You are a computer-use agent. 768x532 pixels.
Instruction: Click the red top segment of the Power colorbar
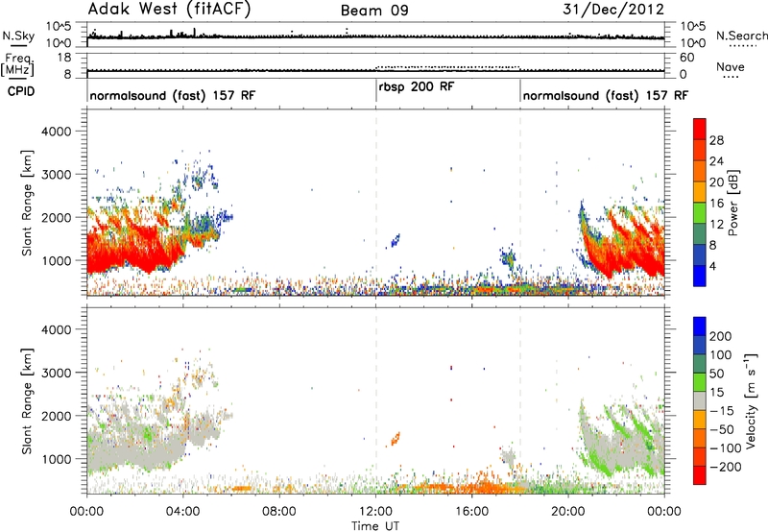click(x=700, y=129)
